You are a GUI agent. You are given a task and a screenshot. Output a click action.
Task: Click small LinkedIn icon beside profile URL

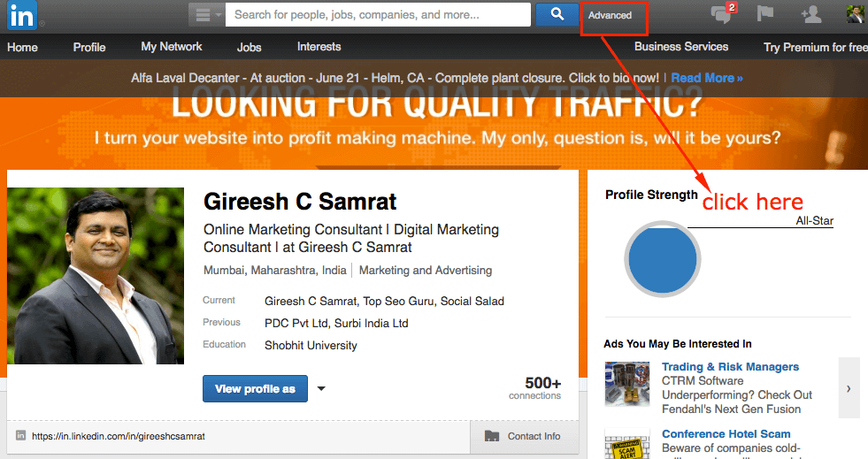20,435
